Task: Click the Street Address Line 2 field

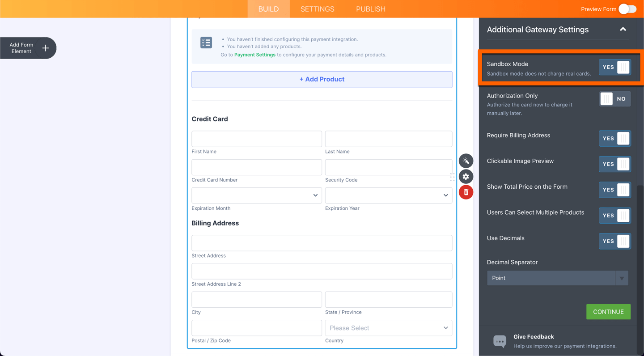Action: tap(322, 271)
